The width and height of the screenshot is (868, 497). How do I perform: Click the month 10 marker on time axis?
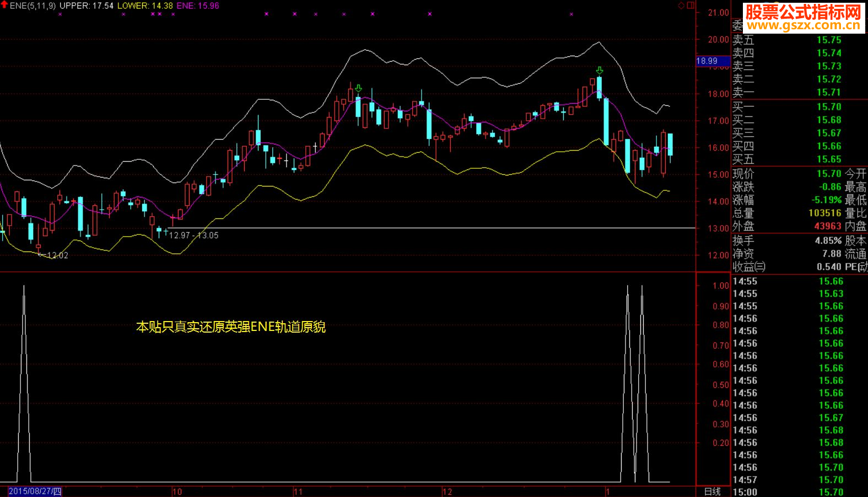177,492
